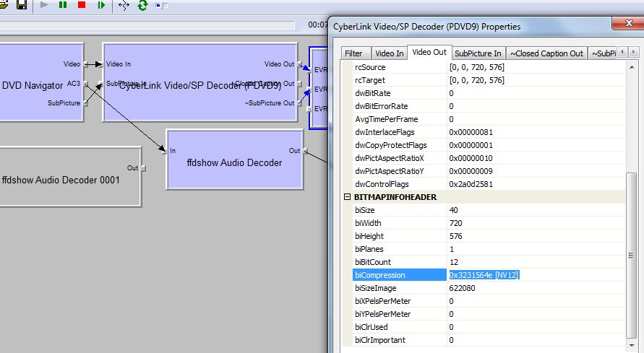Select the ffdshow Audio Decoder filter box

pos(234,160)
